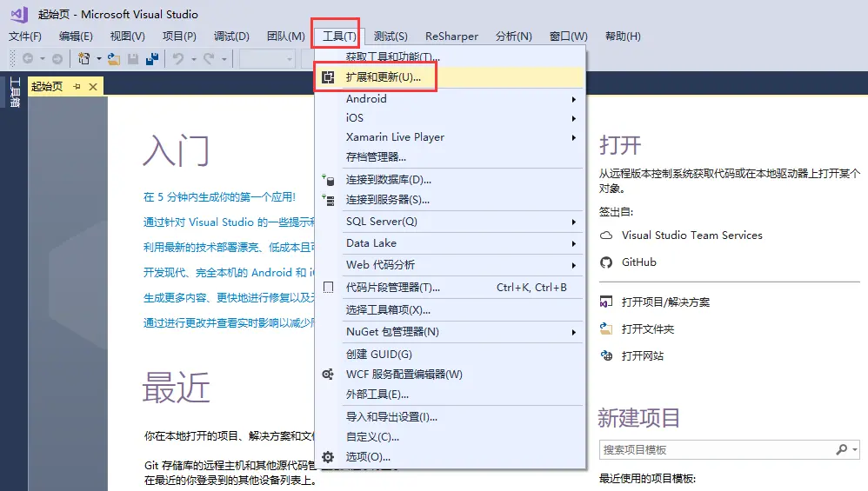Viewport: 868px width, 491px height.
Task: Open the Undo history dropdown arrow
Action: [194, 58]
